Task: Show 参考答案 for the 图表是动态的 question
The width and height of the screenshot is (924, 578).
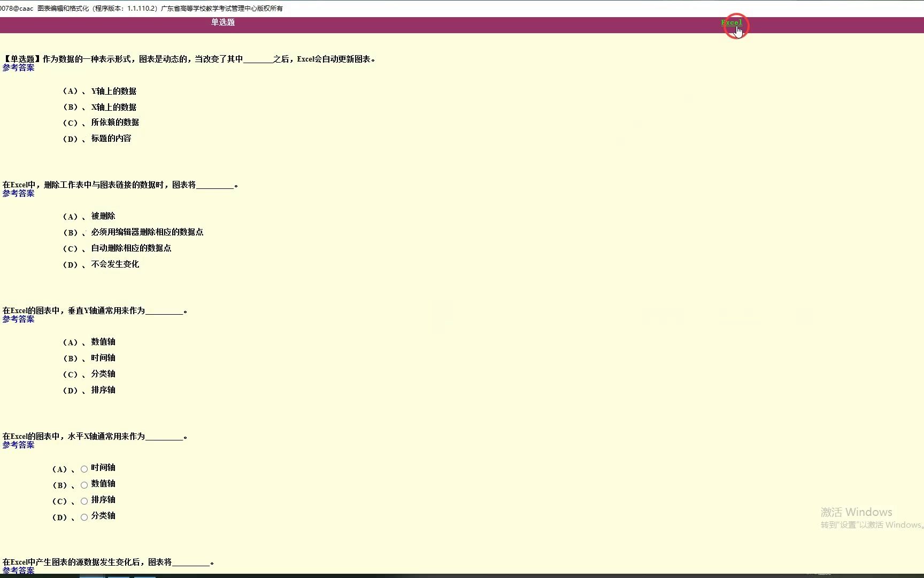Action: tap(19, 68)
